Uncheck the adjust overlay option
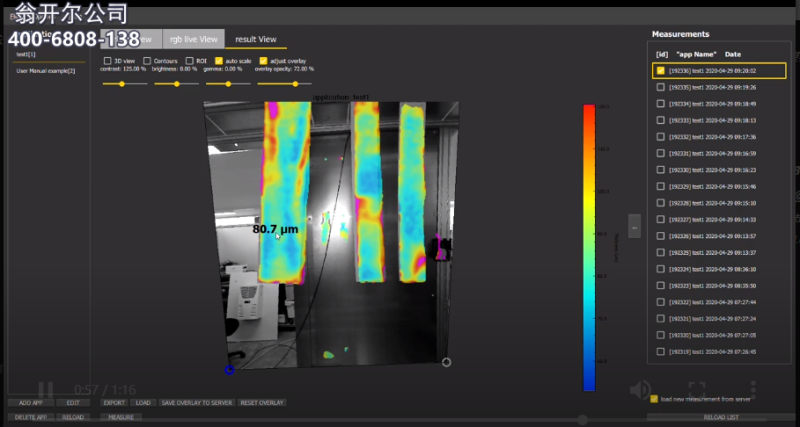Screen dimensions: 800x427 click(263, 61)
